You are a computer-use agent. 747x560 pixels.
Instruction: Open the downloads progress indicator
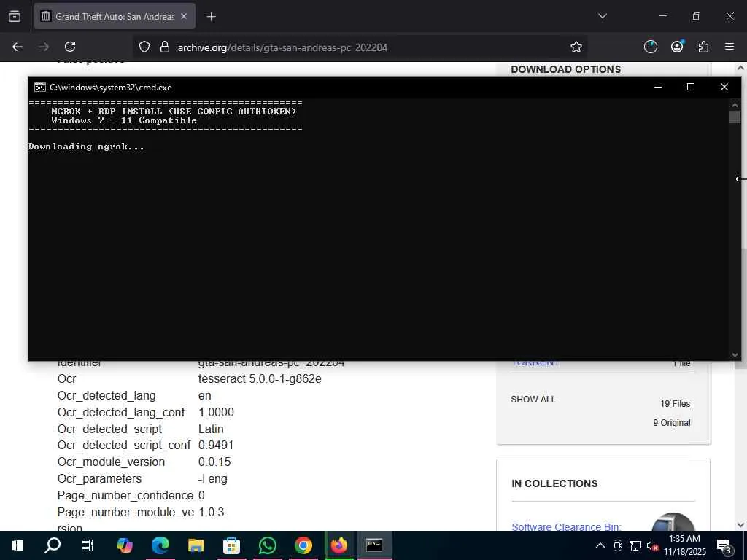click(650, 47)
